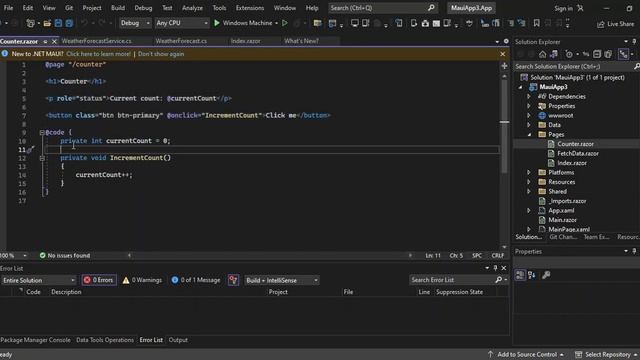Click the Redo arrow in the toolbar

[102, 23]
